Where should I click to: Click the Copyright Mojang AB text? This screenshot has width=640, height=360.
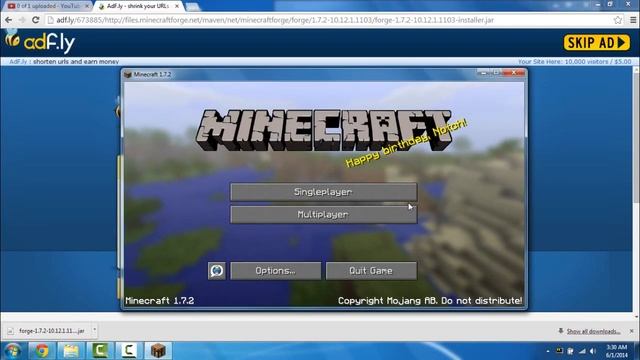[430, 301]
